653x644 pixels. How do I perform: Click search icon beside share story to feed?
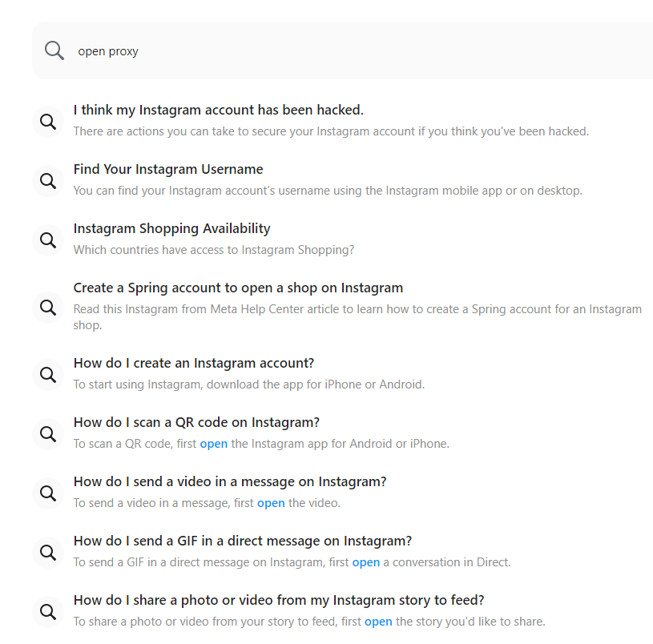point(48,611)
